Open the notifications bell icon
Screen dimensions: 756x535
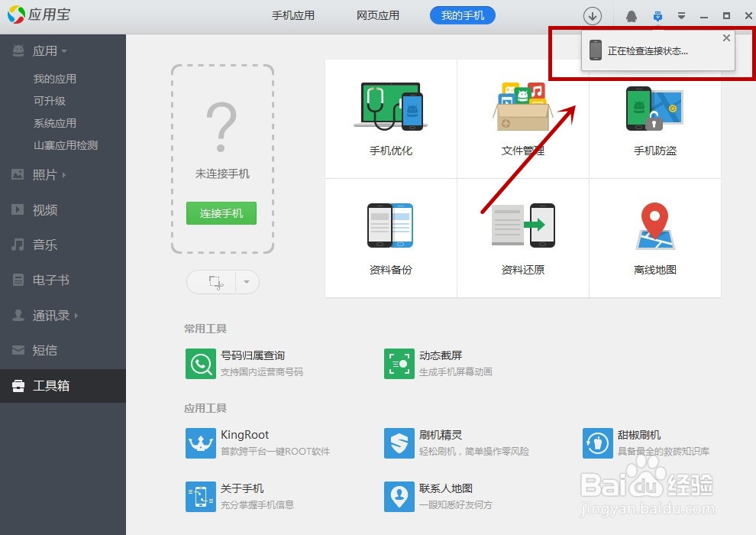click(631, 16)
